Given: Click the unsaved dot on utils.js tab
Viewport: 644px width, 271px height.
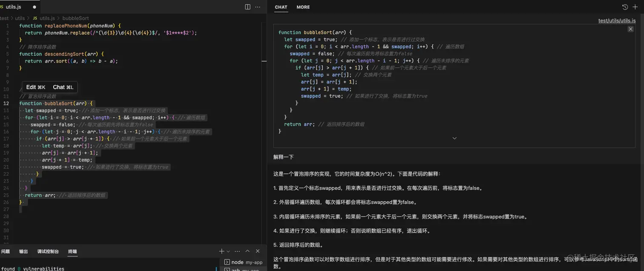Looking at the screenshot, I should (x=34, y=7).
